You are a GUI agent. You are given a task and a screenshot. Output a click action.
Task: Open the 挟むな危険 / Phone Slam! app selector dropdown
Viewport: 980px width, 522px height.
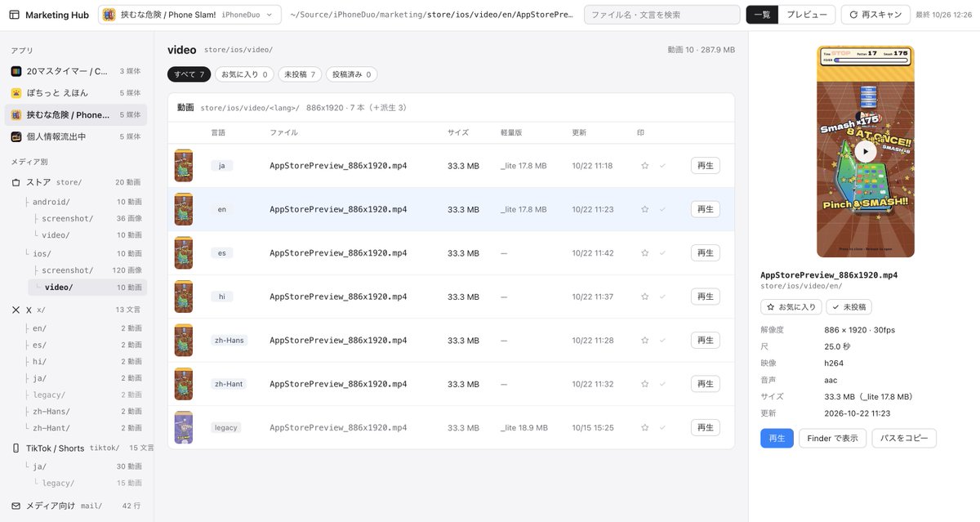189,15
